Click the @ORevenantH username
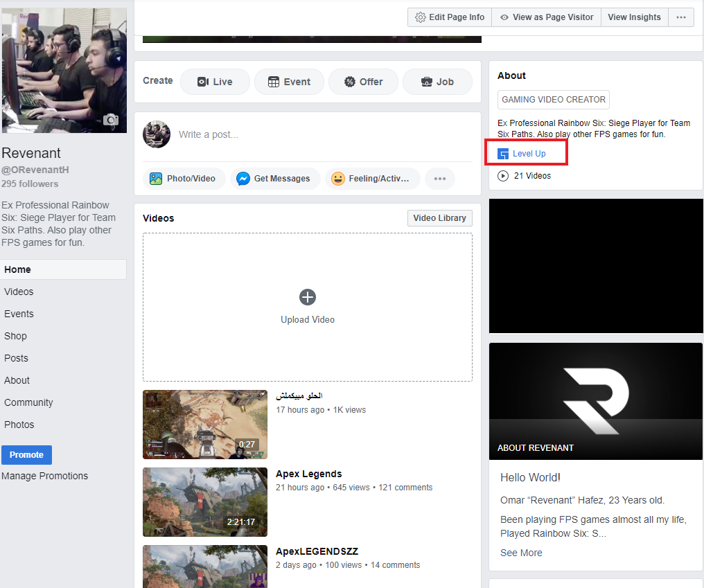This screenshot has height=588, width=704. click(35, 170)
